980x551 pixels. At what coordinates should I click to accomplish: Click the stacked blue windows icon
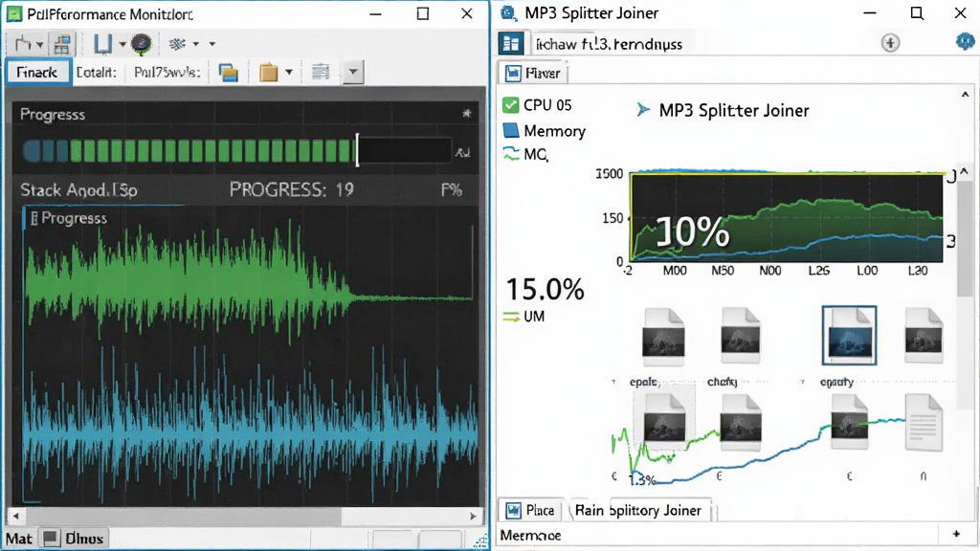(x=228, y=73)
